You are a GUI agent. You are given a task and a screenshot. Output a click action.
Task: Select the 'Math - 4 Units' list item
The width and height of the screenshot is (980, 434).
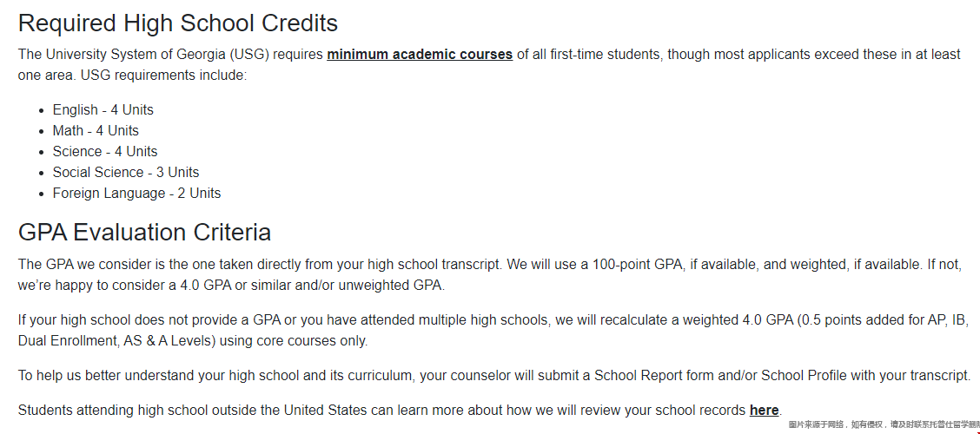tap(96, 130)
